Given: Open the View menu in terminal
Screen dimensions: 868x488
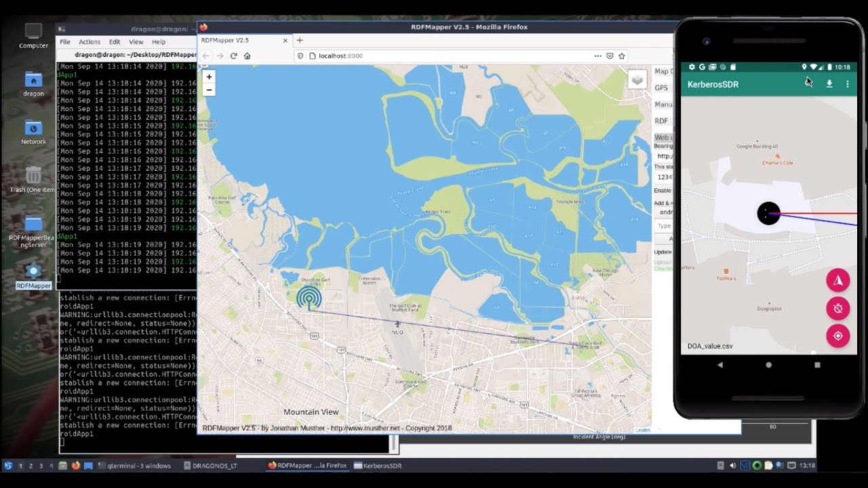Looking at the screenshot, I should [136, 42].
